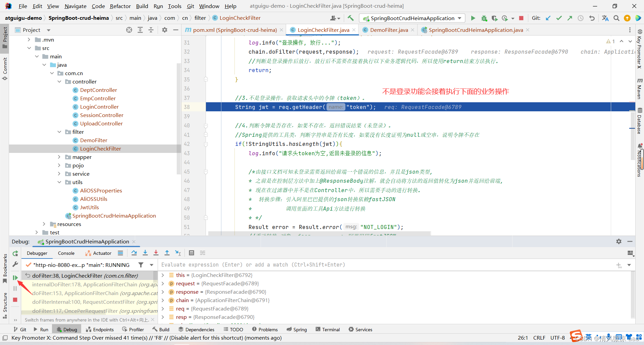
Task: Toggle Maven tool window on right strip
Action: tap(640, 89)
